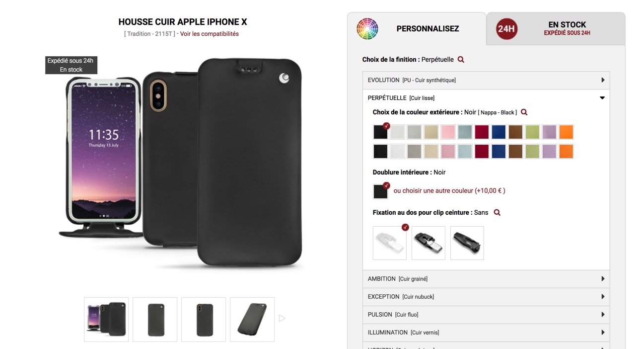Image resolution: width=644 pixels, height=349 pixels.
Task: Click magnifier beside Nappa - Black color
Action: [524, 112]
